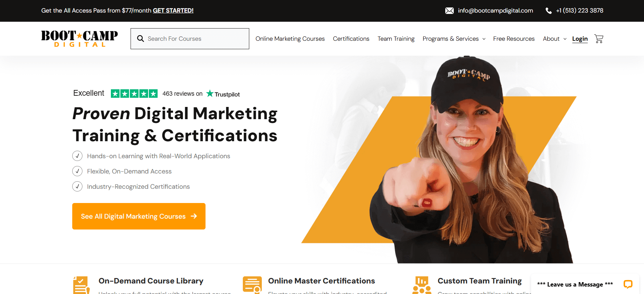Click checkmark beside Hands-on Learning
Image resolution: width=644 pixels, height=294 pixels.
click(x=77, y=156)
